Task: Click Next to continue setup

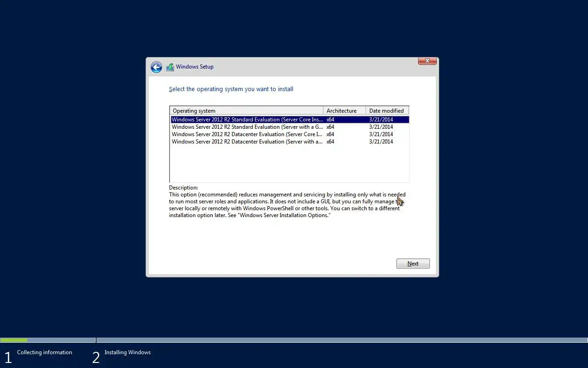Action: 413,264
